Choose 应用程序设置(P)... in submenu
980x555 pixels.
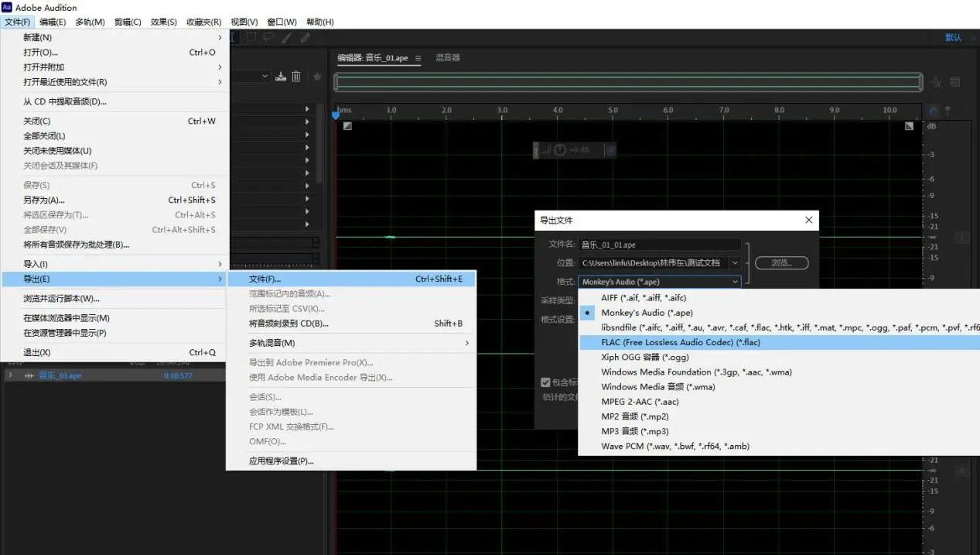click(x=351, y=461)
